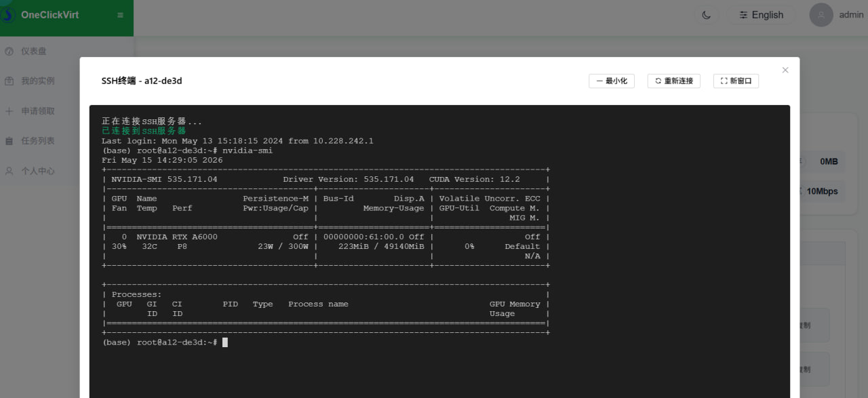The height and width of the screenshot is (398, 868).
Task: Click the 已连接到SSH服务器 status line
Action: pos(144,131)
